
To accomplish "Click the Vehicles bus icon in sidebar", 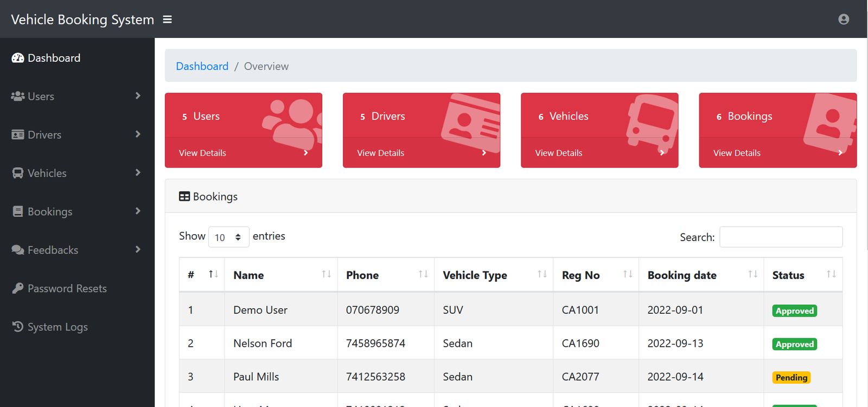I will coord(18,173).
